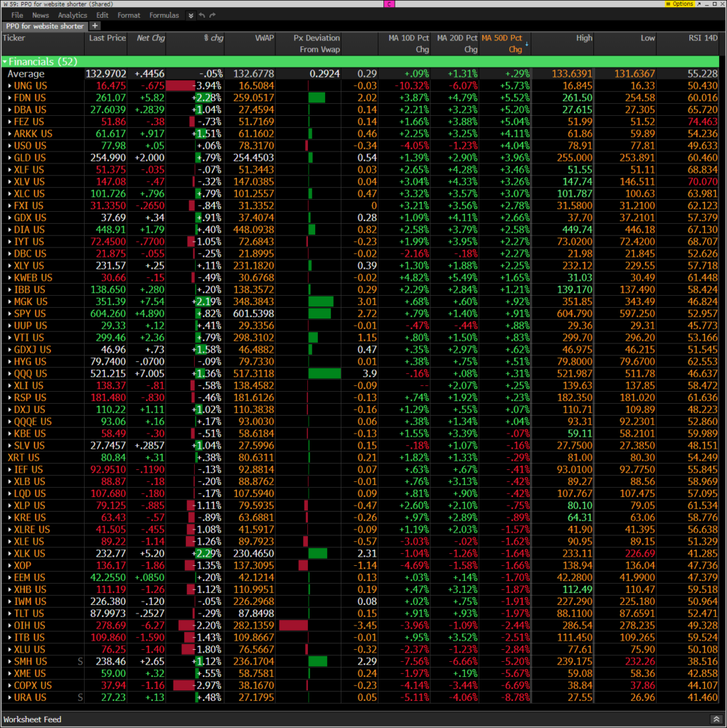Screen dimensions: 727x728
Task: Select the KWEB US ticker
Action: coord(33,278)
